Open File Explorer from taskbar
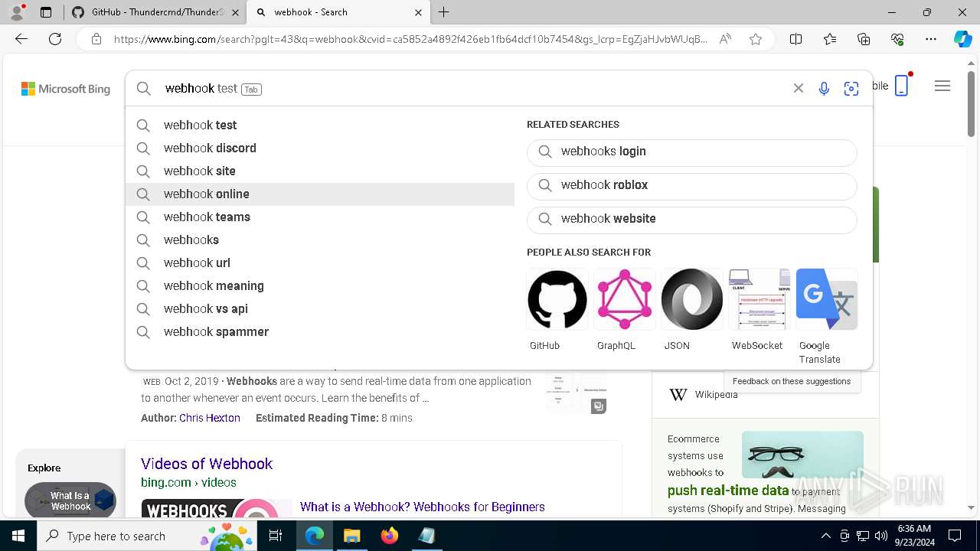 tap(351, 536)
